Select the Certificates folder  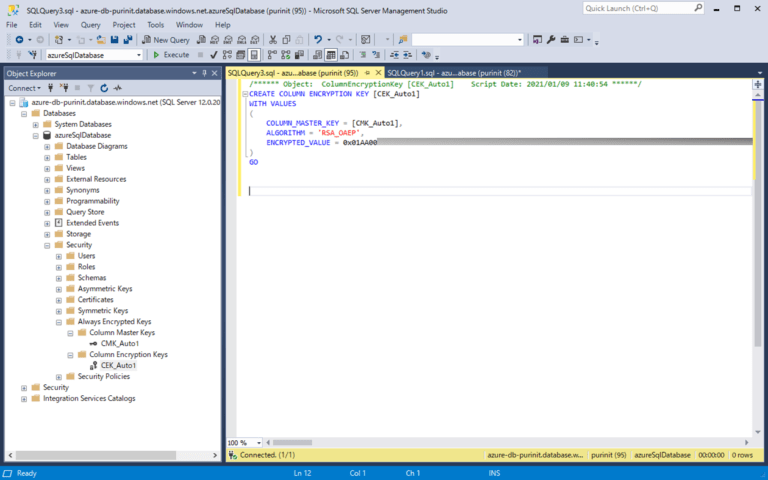click(x=95, y=299)
